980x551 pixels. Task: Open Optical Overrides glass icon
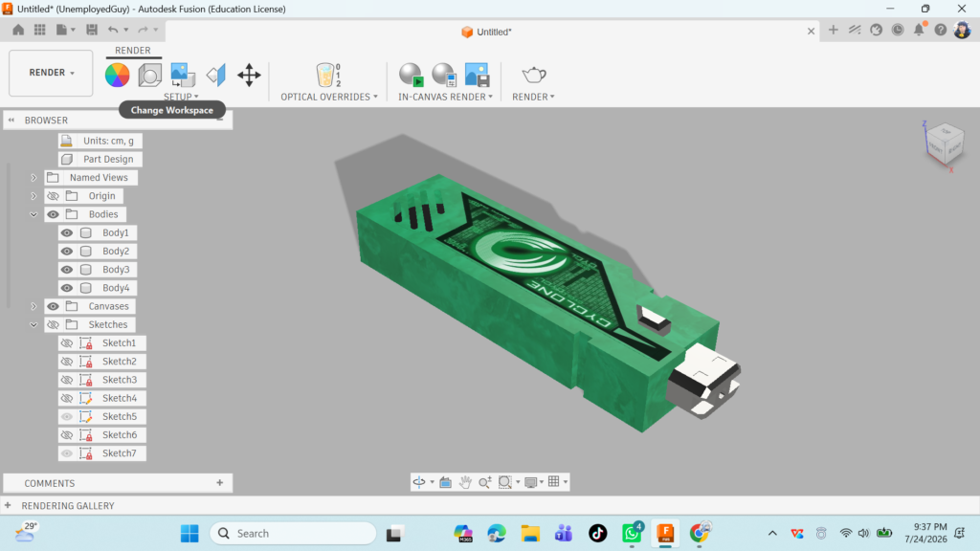pyautogui.click(x=328, y=75)
